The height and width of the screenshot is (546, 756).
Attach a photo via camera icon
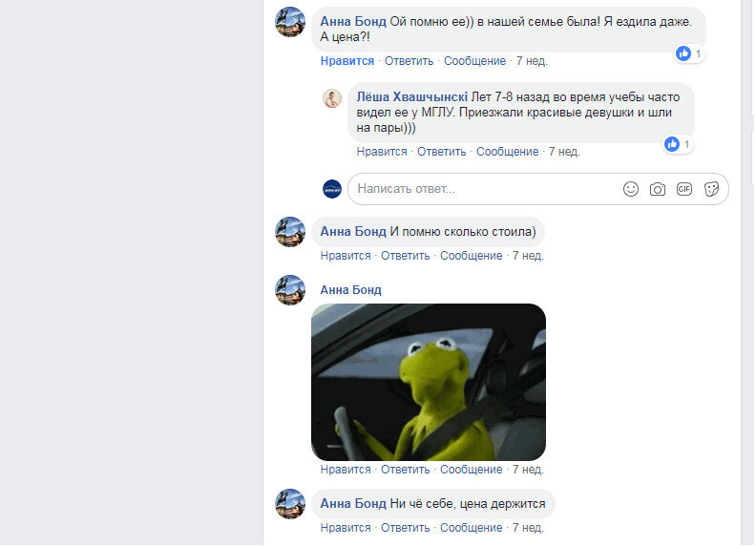click(657, 189)
